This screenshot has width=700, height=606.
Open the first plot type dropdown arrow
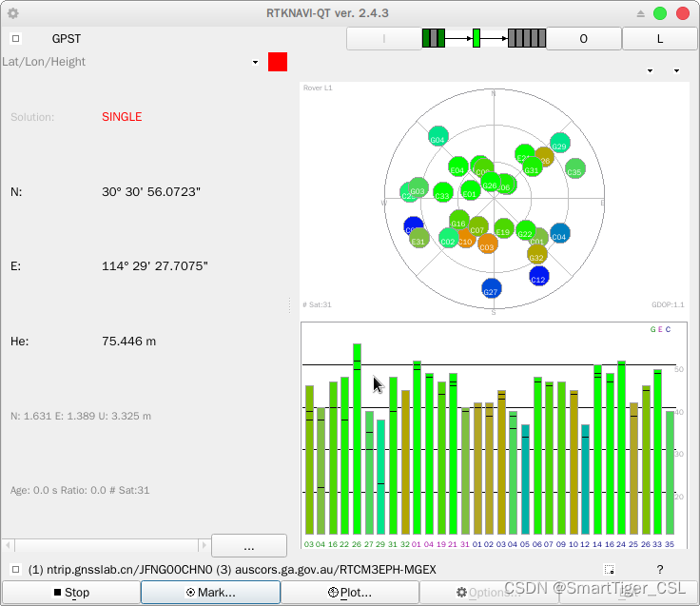coord(650,70)
